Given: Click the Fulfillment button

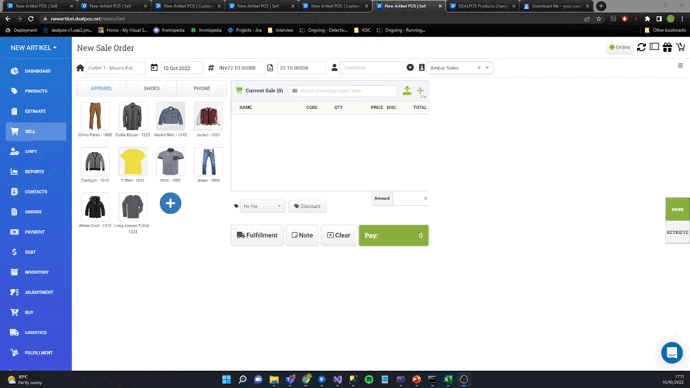Looking at the screenshot, I should tap(257, 235).
